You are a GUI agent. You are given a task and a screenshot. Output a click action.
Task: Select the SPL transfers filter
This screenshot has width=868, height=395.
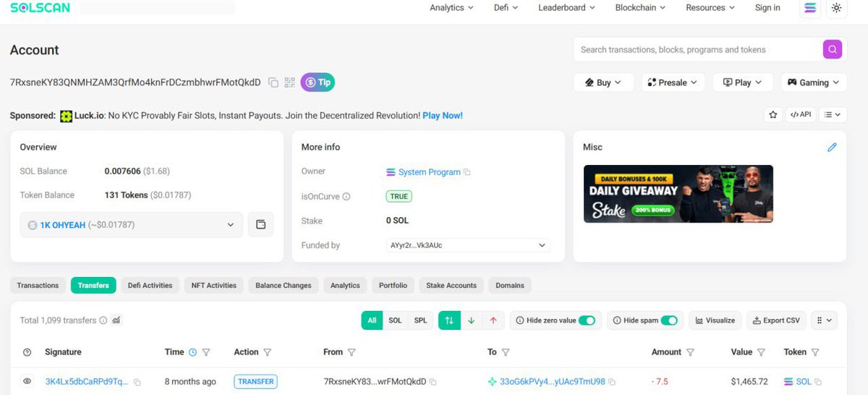420,320
